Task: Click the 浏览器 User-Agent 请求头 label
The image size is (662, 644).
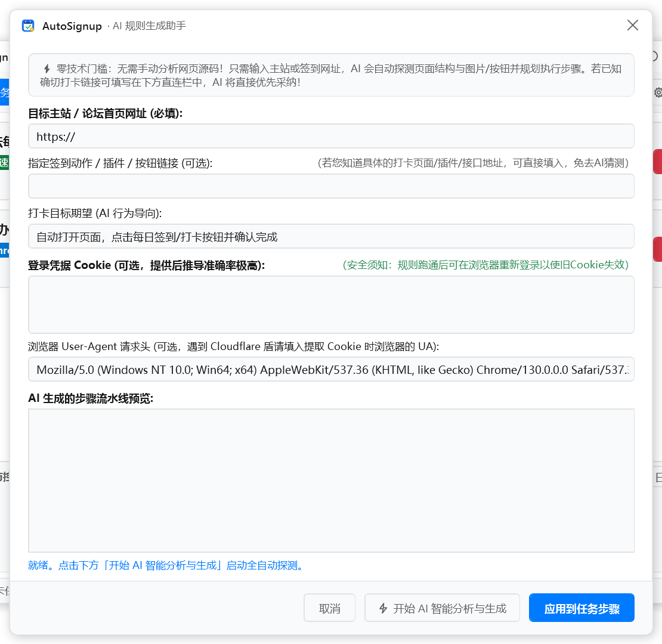Action: (x=233, y=346)
